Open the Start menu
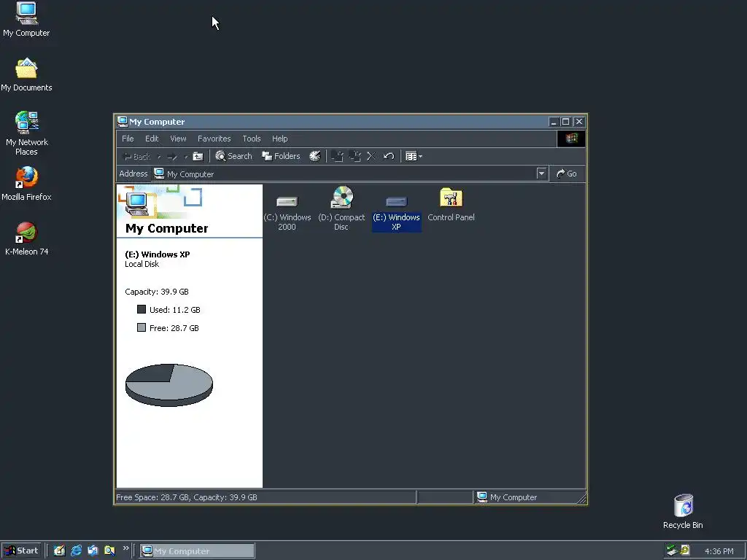This screenshot has width=747, height=560. (x=21, y=551)
